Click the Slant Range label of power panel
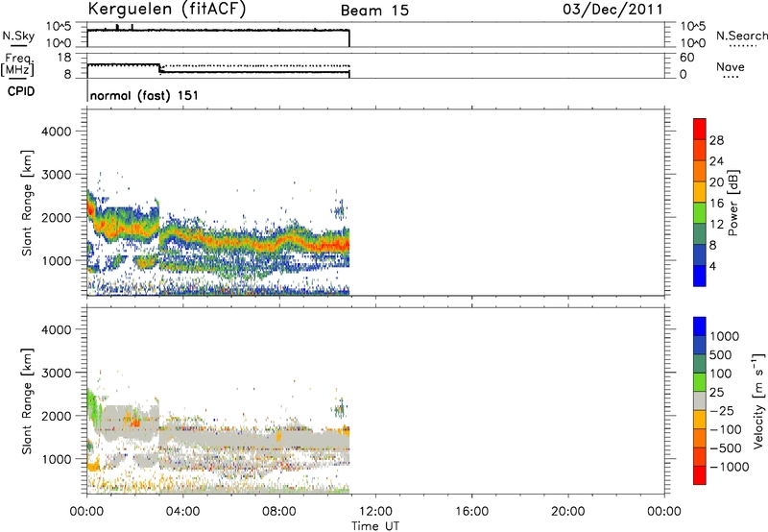Screen dimensions: 768x532 click(27, 203)
